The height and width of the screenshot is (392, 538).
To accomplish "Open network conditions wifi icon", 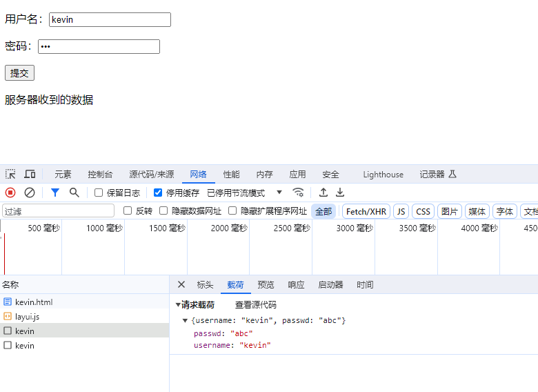I will tap(298, 193).
